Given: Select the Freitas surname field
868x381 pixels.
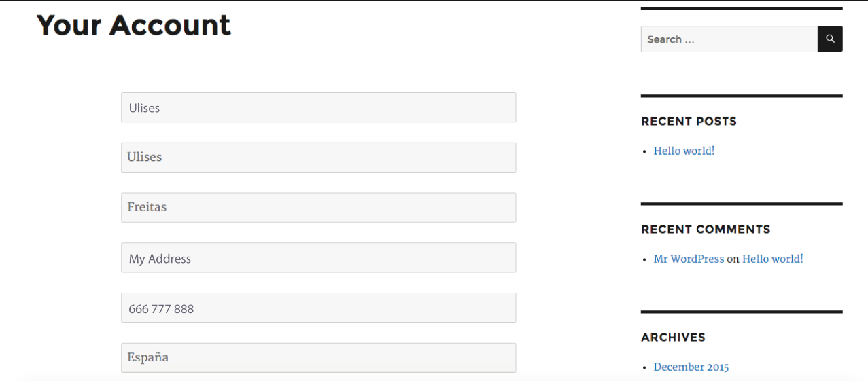Looking at the screenshot, I should 318,207.
